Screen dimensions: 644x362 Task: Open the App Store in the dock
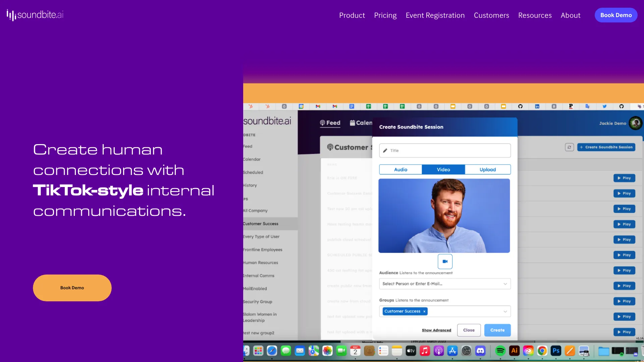452,351
